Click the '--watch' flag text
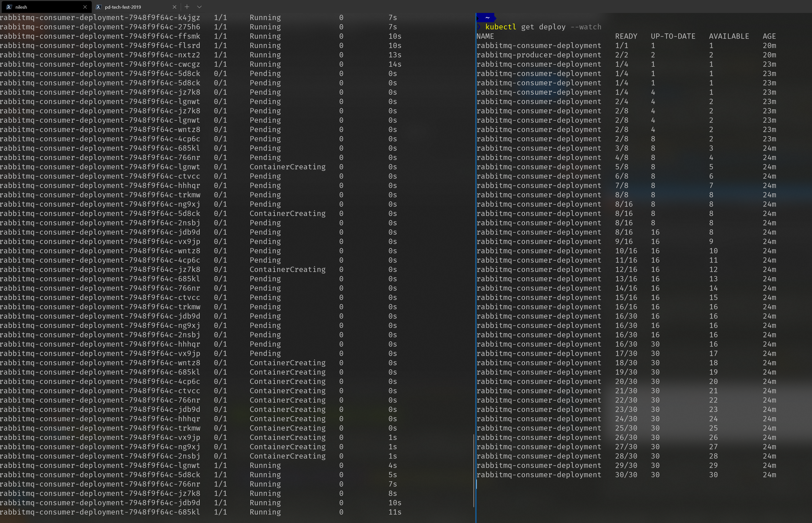 [x=586, y=27]
